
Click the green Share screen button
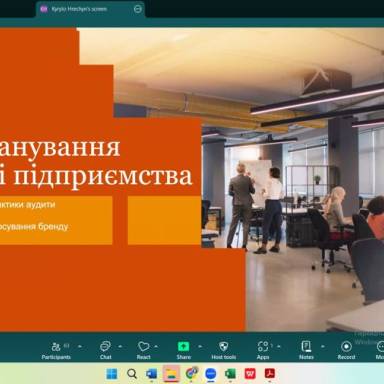click(x=184, y=350)
